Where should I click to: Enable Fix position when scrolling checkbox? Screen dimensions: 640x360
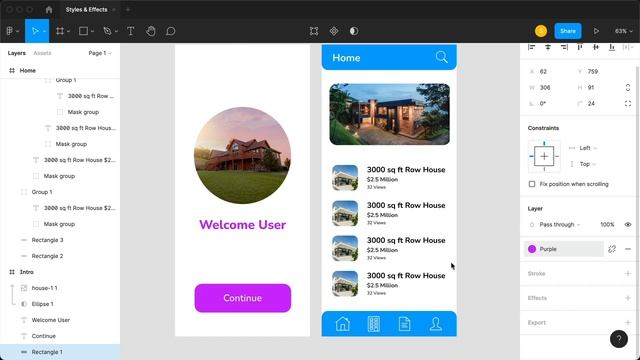(x=532, y=184)
